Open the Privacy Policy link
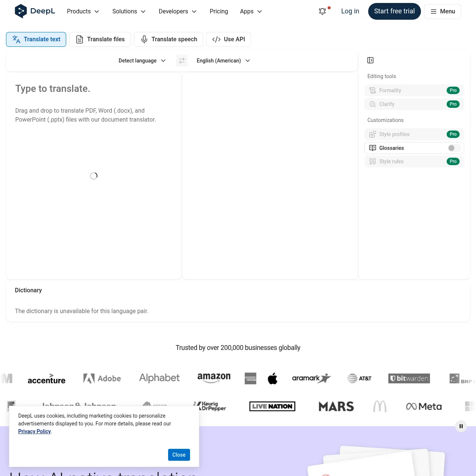476x476 pixels. [35, 431]
